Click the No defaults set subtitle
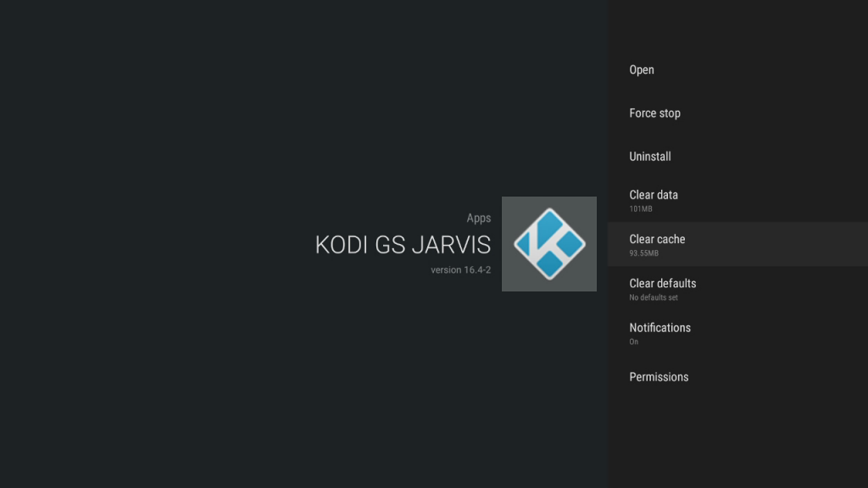The height and width of the screenshot is (488, 868). point(654,297)
